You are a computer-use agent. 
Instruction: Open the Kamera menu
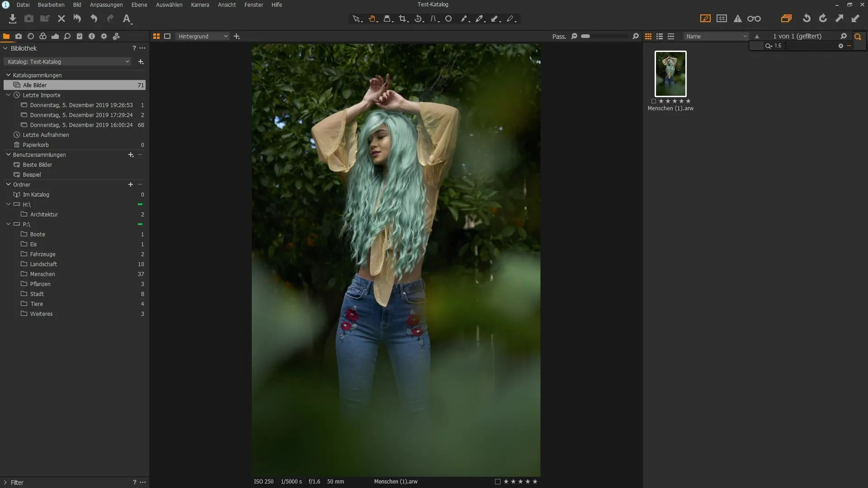tap(200, 5)
